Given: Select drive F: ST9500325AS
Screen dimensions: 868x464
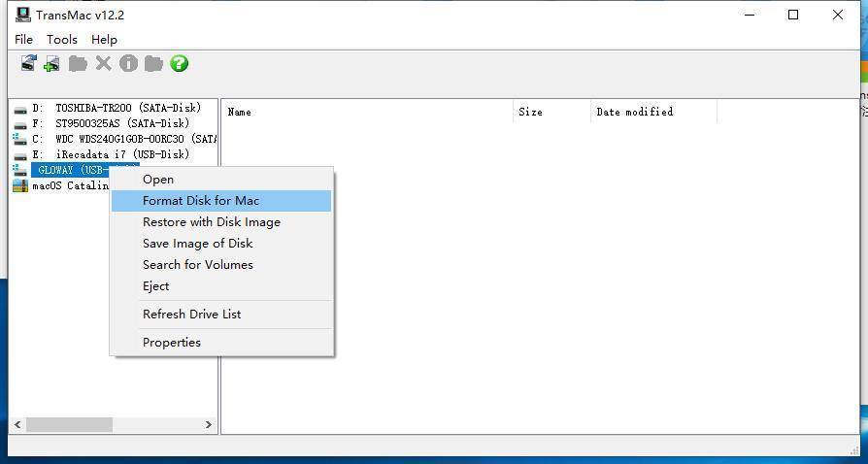Looking at the screenshot, I should point(111,123).
